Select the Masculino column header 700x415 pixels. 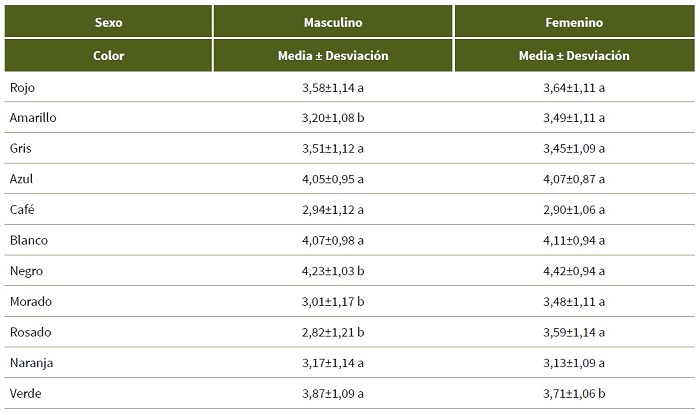(333, 22)
